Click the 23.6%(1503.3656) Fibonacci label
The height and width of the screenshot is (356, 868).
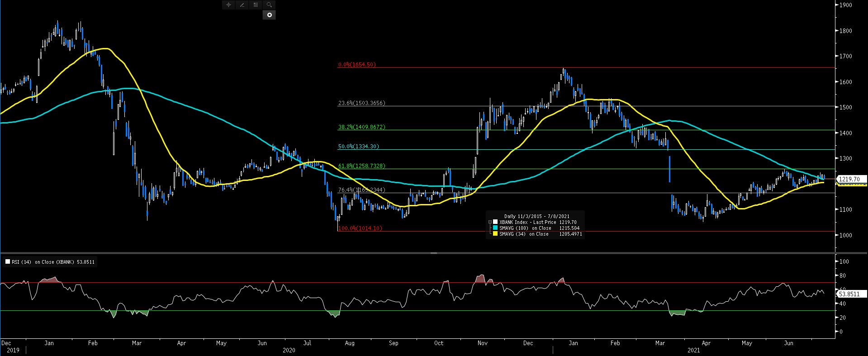(x=362, y=103)
